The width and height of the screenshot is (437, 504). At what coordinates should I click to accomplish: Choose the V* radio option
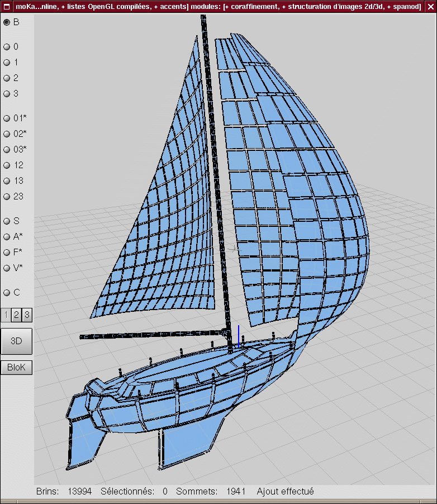point(7,268)
